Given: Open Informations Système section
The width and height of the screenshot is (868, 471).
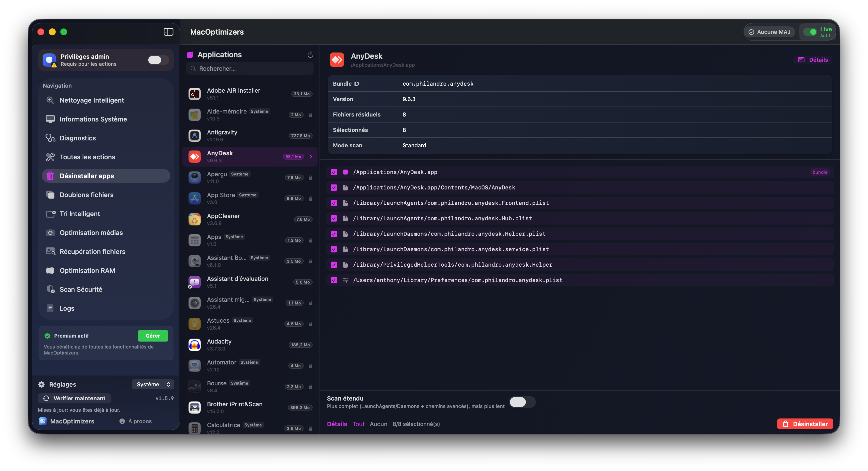Looking at the screenshot, I should [x=93, y=119].
